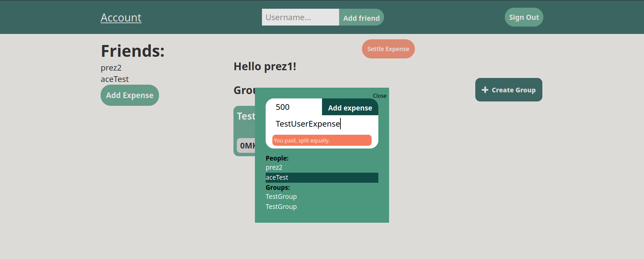
Task: Open the Add Expense pill button
Action: (129, 95)
